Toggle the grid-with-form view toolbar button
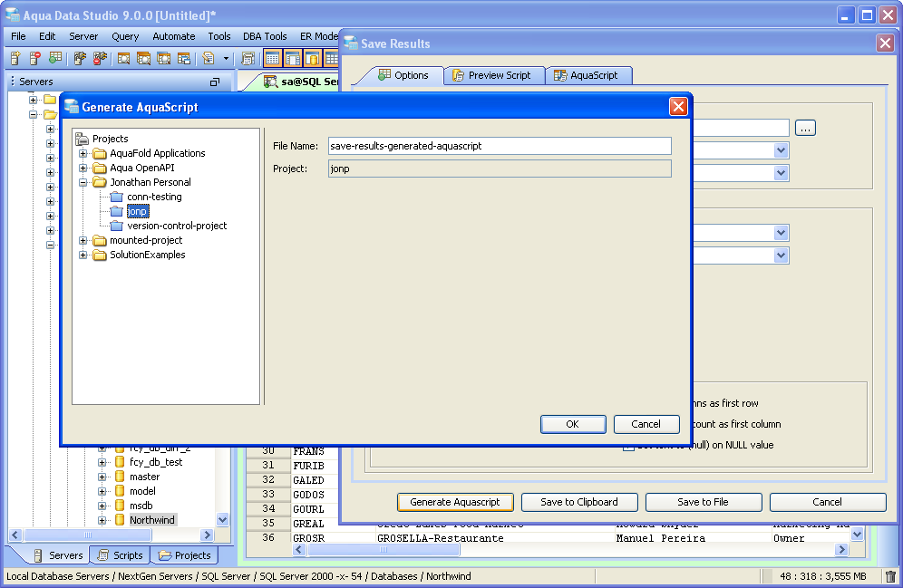Viewport: 903px width, 588px height. click(x=293, y=58)
